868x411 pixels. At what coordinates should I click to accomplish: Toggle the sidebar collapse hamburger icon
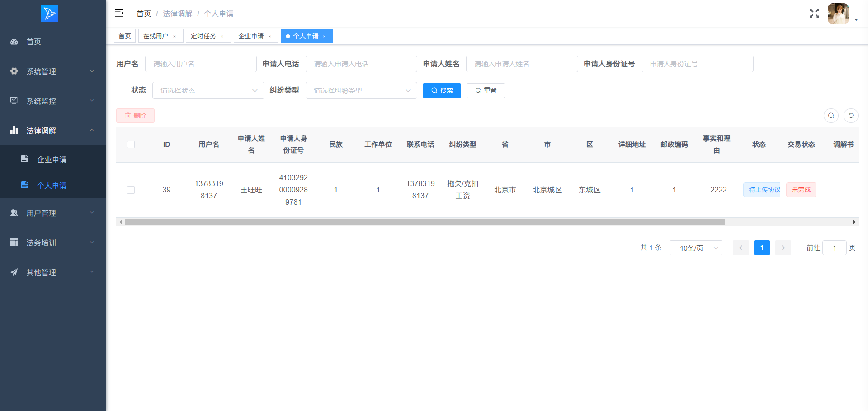pyautogui.click(x=119, y=13)
